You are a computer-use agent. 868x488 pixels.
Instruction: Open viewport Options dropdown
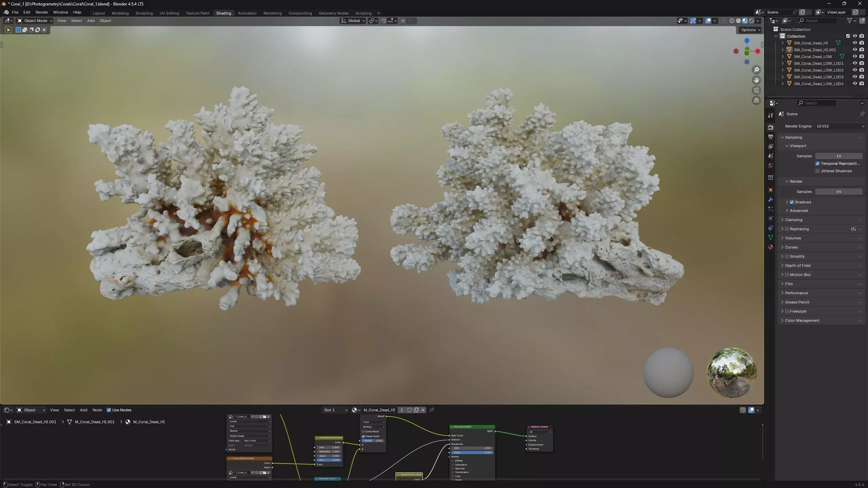point(751,30)
